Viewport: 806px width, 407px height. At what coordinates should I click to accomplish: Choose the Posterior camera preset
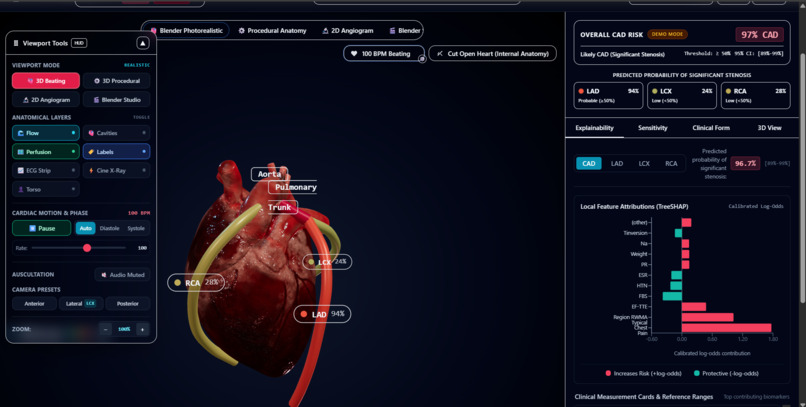pyautogui.click(x=127, y=304)
